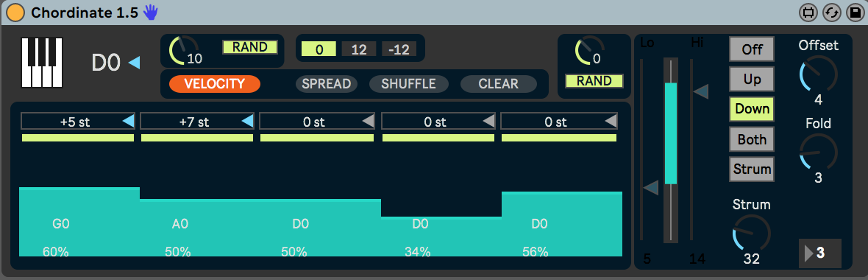Click the blue triangle next to D0

135,63
